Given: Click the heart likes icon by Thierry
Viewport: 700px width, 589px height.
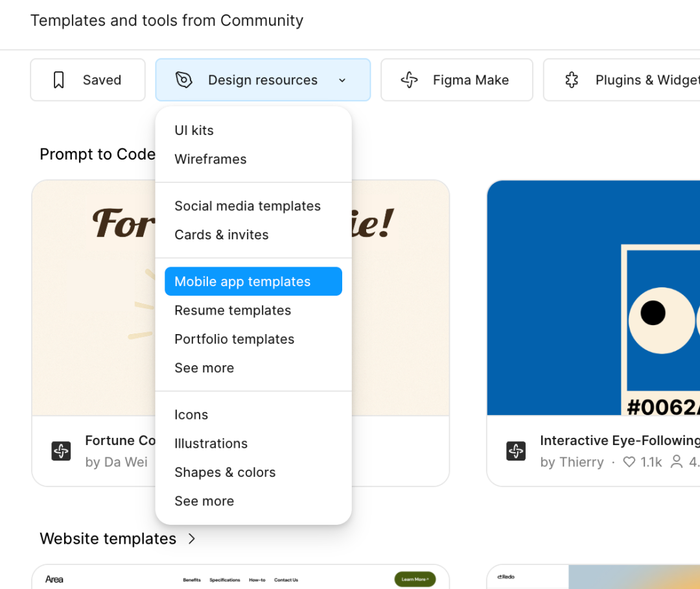Looking at the screenshot, I should click(x=629, y=462).
